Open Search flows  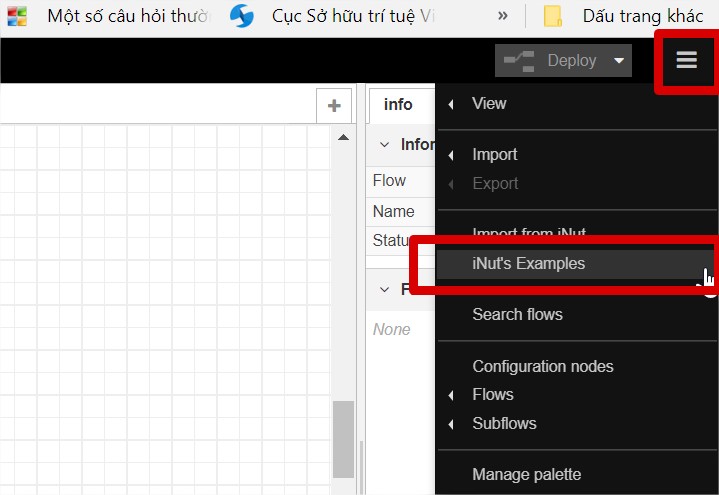point(576,314)
